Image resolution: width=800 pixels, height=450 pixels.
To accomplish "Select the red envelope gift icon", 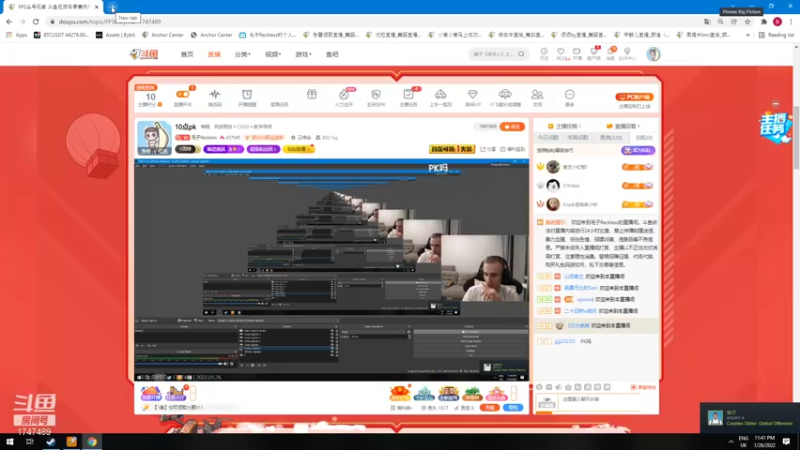I will tap(399, 393).
